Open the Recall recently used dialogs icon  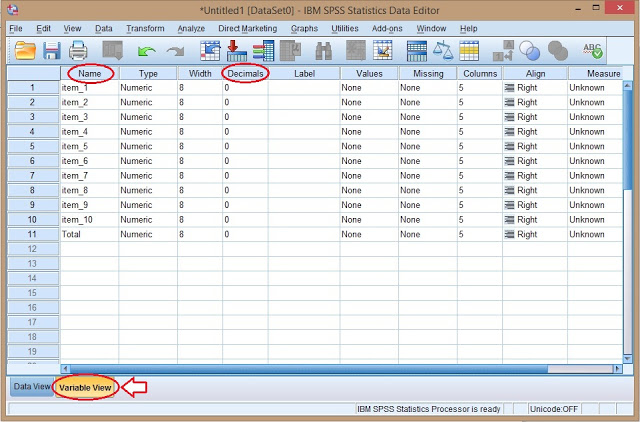(113, 51)
